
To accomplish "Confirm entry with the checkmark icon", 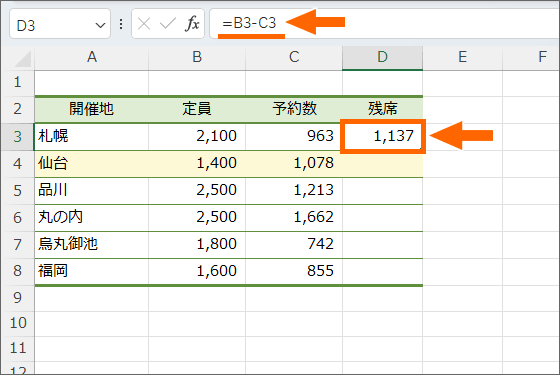I will [x=168, y=24].
